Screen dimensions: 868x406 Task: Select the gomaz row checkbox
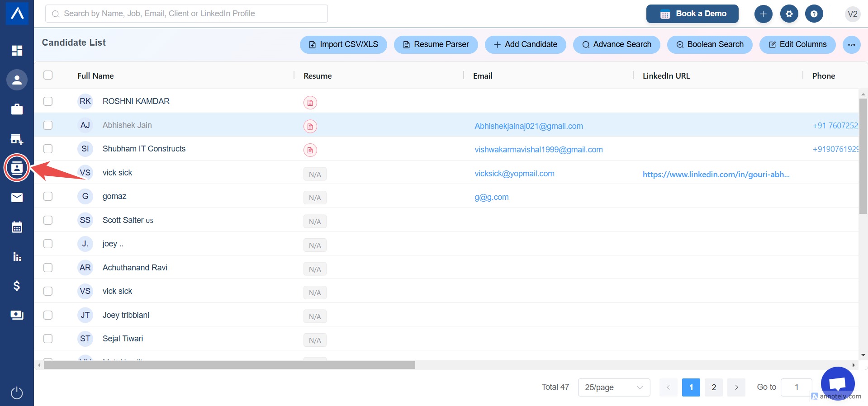pos(48,196)
